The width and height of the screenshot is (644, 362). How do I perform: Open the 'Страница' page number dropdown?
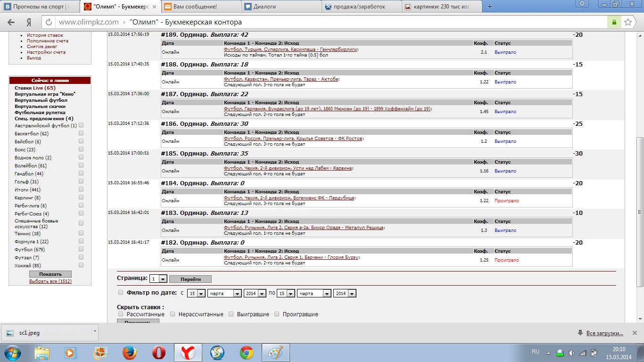158,279
